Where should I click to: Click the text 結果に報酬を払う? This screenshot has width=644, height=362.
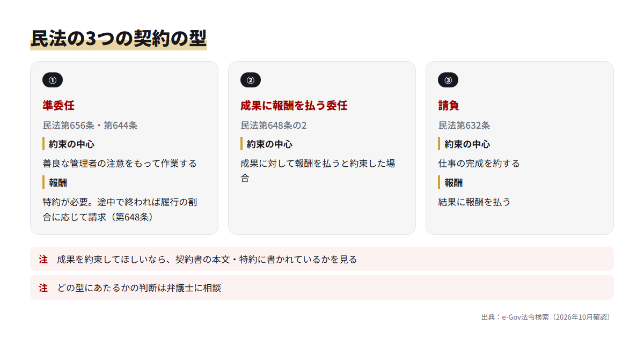point(474,202)
